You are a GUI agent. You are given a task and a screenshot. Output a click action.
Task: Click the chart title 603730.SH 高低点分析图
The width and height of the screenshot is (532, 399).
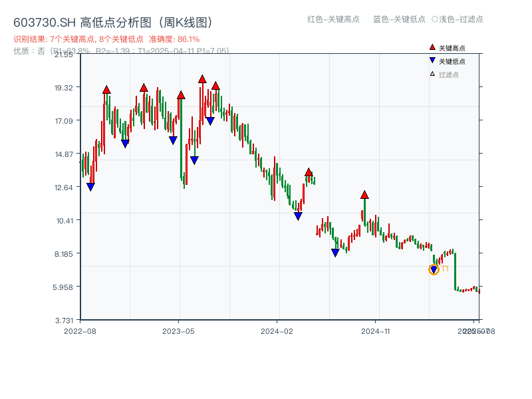click(x=113, y=21)
